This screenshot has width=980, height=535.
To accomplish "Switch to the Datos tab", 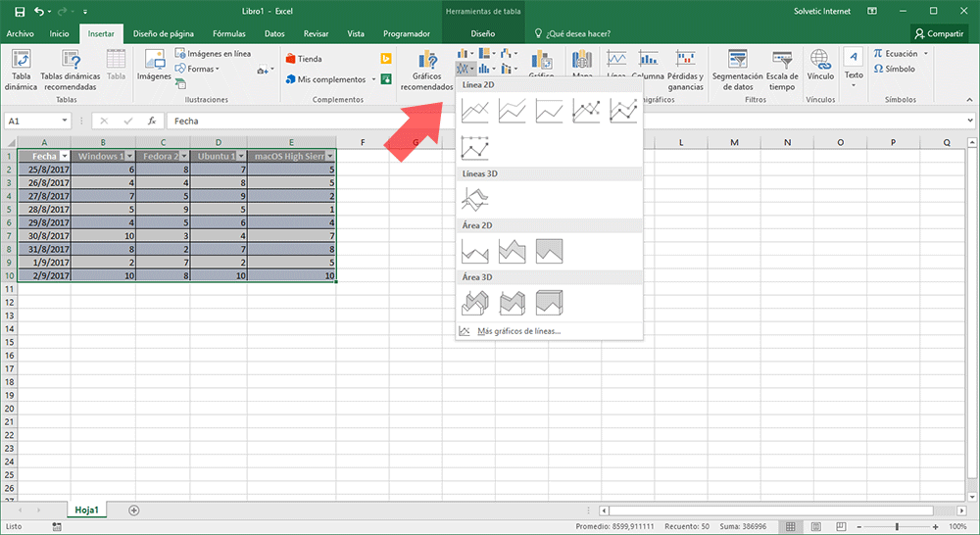I will [x=274, y=33].
